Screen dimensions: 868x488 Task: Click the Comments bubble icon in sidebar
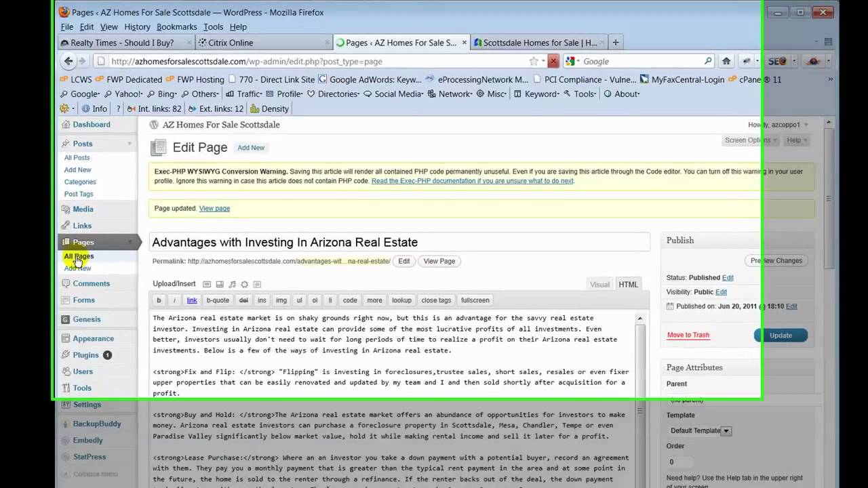coord(65,284)
